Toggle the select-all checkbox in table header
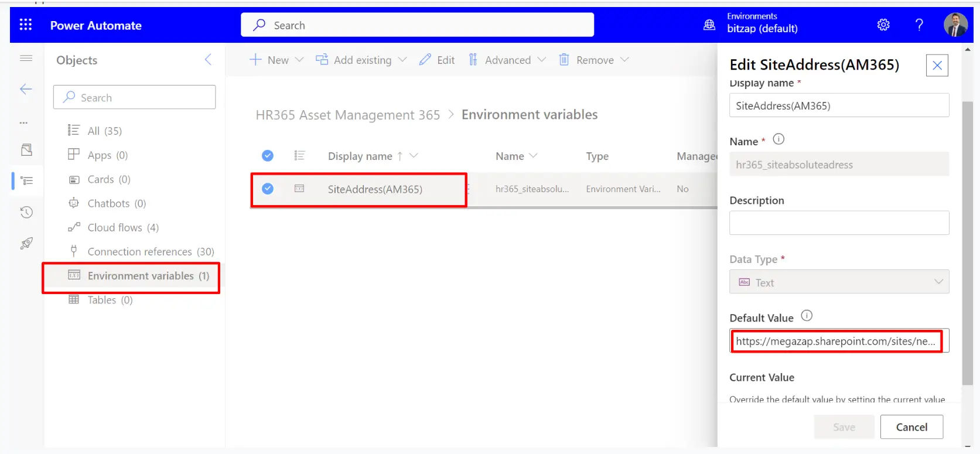The width and height of the screenshot is (980, 454). (x=268, y=156)
